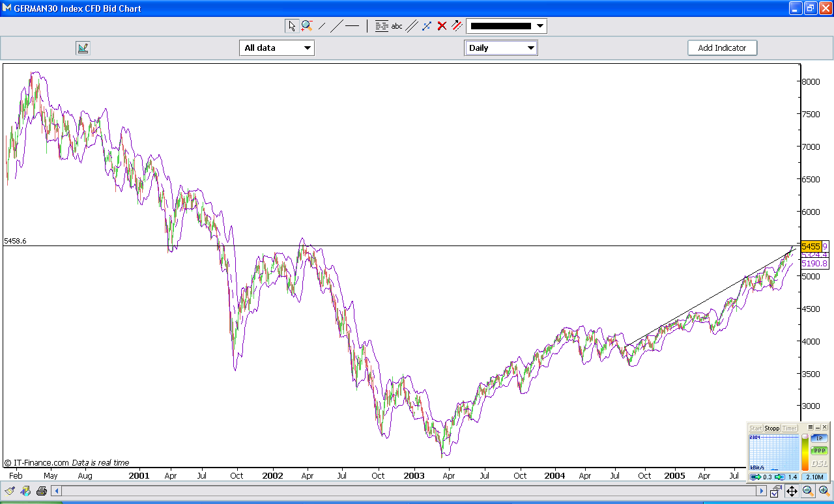Open the Daily timeframe dropdown

coord(501,48)
